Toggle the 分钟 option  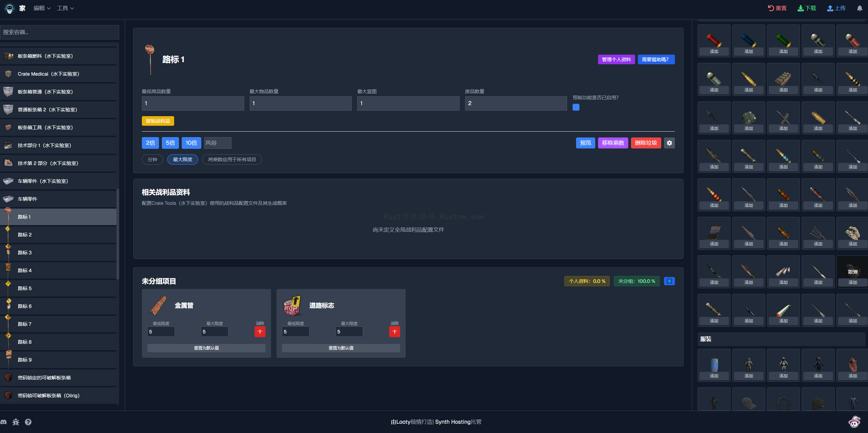pyautogui.click(x=152, y=159)
